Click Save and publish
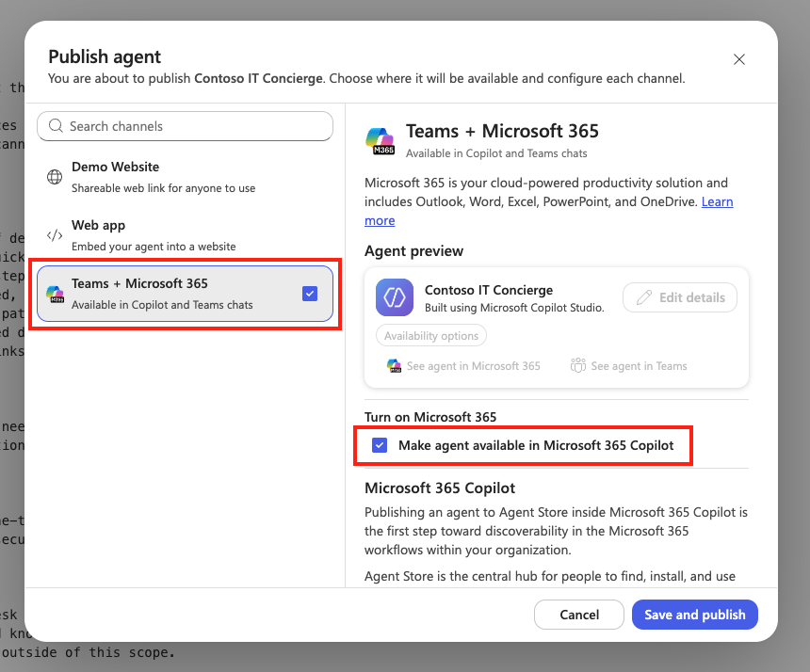810x672 pixels. [695, 615]
